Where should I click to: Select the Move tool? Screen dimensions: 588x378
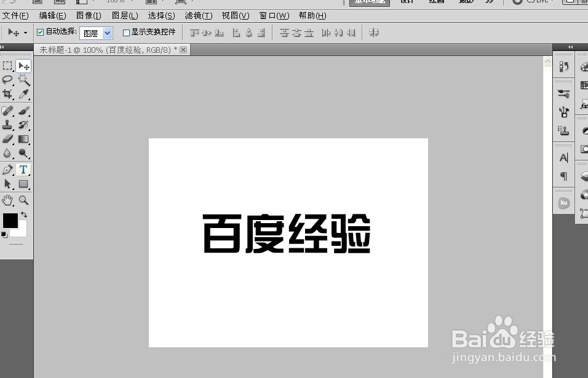point(23,66)
